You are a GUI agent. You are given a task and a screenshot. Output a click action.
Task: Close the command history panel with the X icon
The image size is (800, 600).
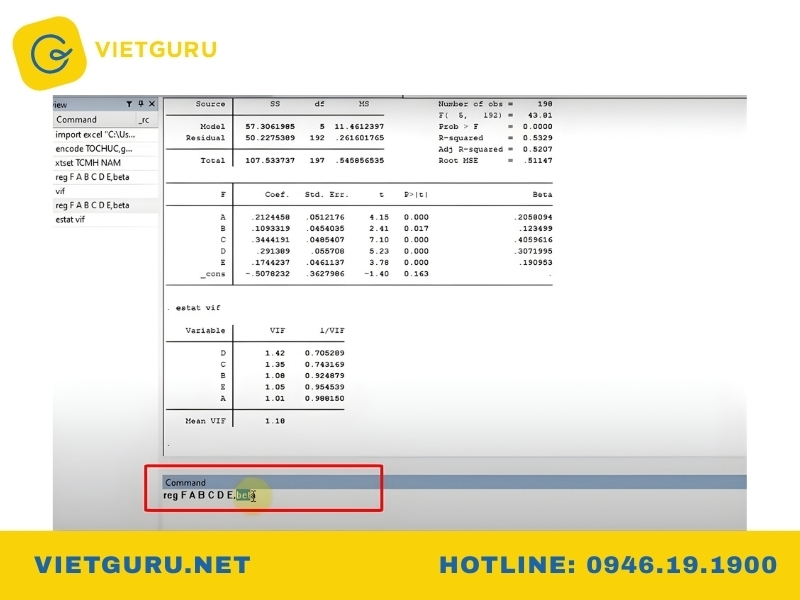(x=152, y=104)
